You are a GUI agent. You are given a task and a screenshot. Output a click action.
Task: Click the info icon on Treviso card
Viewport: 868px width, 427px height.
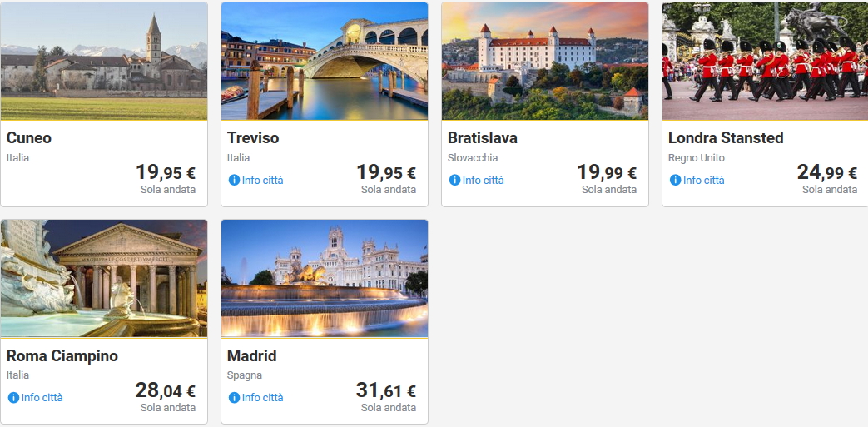tap(234, 181)
